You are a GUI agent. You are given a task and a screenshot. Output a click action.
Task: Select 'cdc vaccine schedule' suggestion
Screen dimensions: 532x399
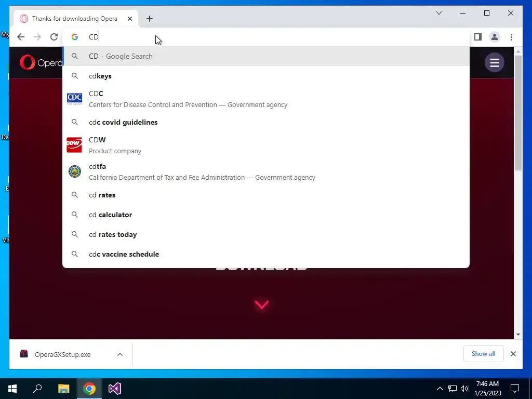(266, 254)
